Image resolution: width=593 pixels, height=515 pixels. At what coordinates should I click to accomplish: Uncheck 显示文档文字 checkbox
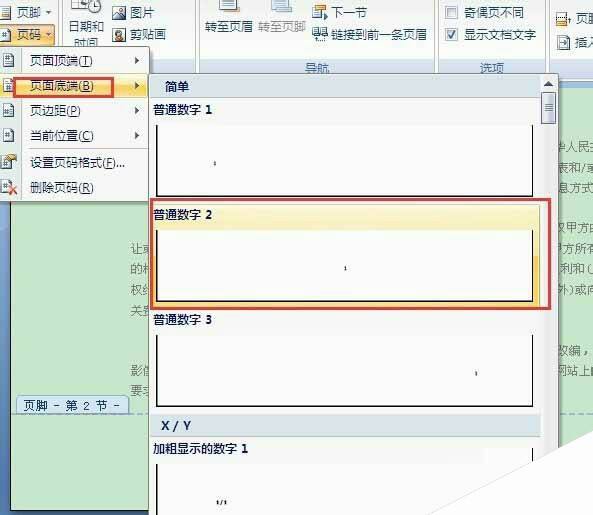pyautogui.click(x=451, y=34)
